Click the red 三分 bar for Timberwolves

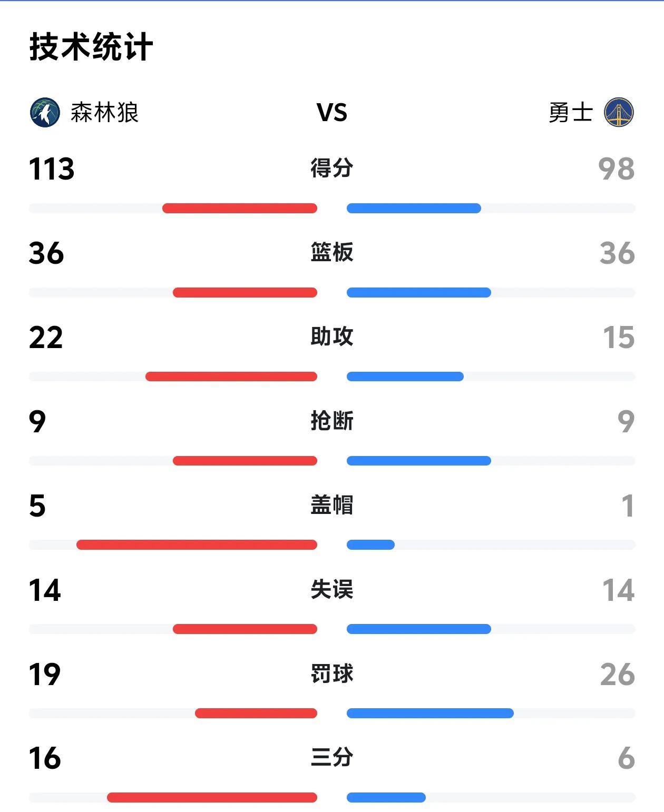pos(212,798)
